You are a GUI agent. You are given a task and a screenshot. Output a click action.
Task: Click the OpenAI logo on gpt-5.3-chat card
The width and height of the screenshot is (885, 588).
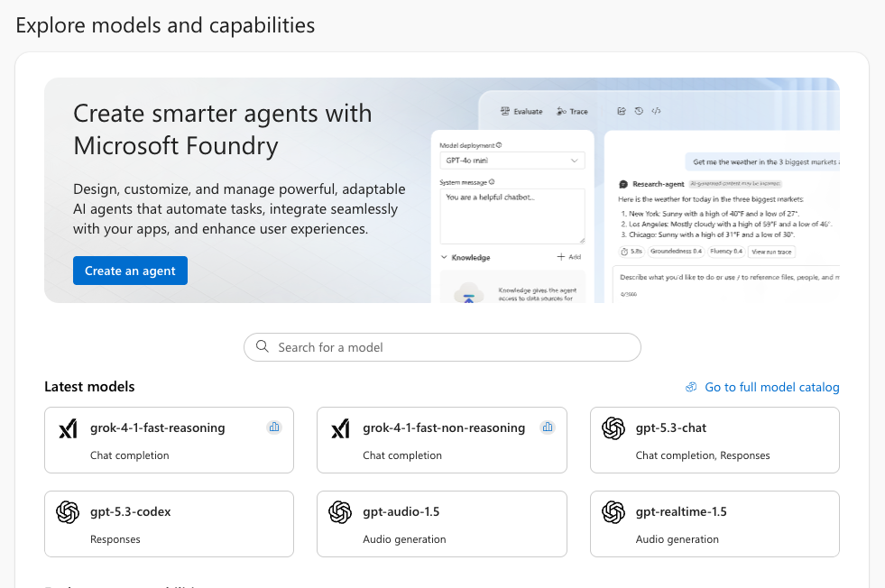pos(613,429)
